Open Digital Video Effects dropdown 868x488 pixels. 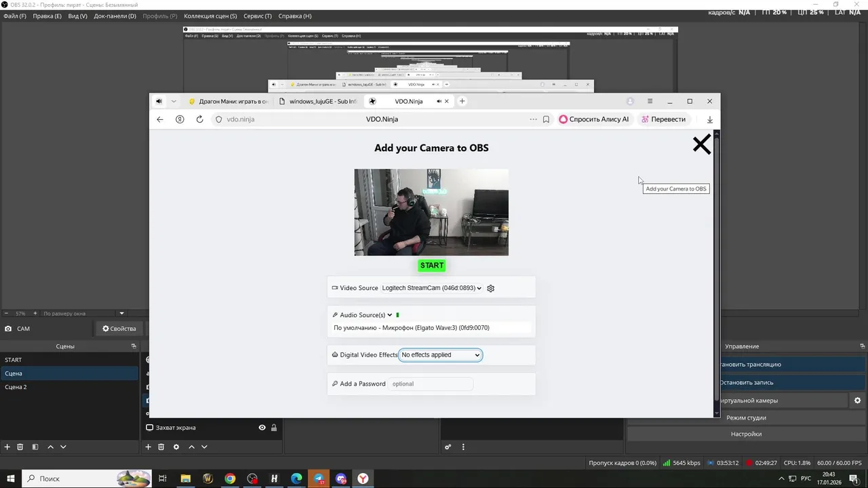click(x=440, y=355)
